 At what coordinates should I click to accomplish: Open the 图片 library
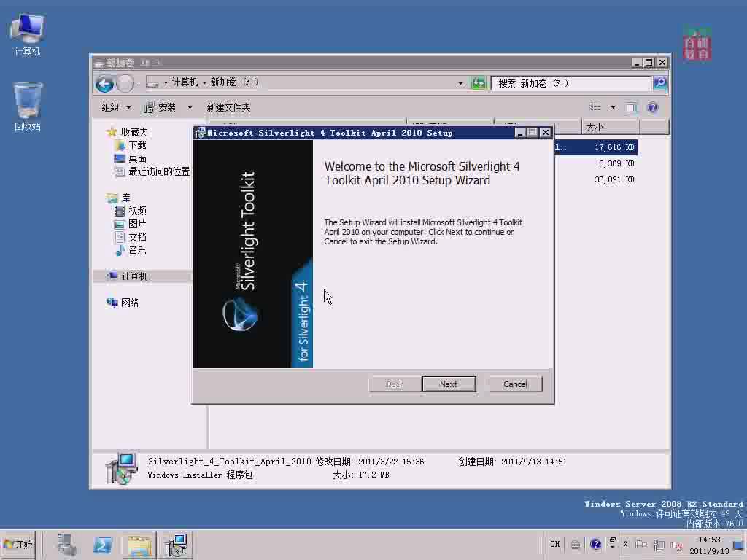point(131,224)
